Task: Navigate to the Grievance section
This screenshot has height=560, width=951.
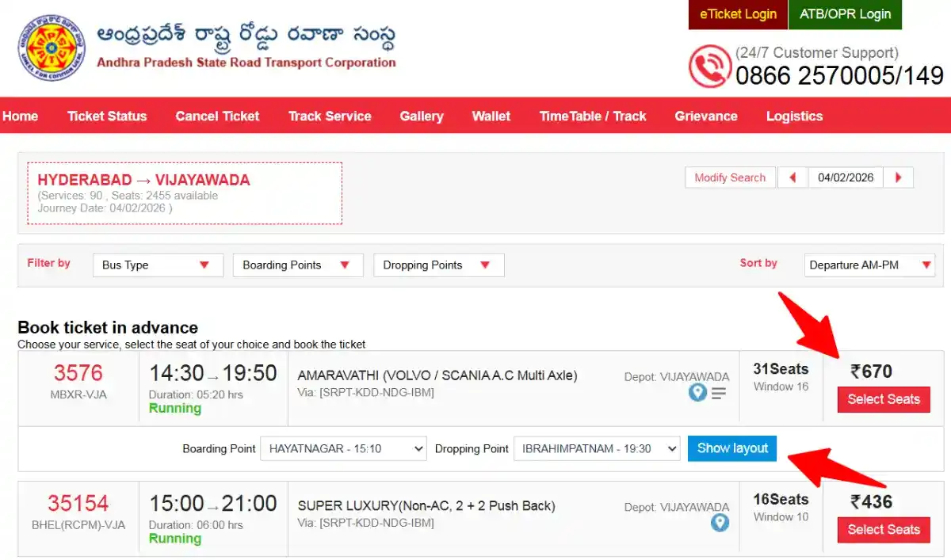Action: click(705, 116)
